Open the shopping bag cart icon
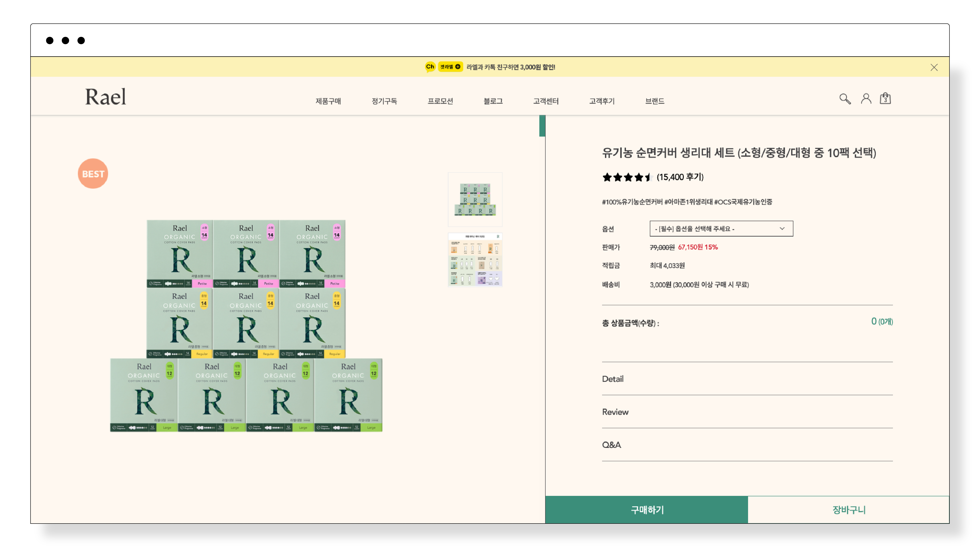The image size is (980, 553). (885, 98)
